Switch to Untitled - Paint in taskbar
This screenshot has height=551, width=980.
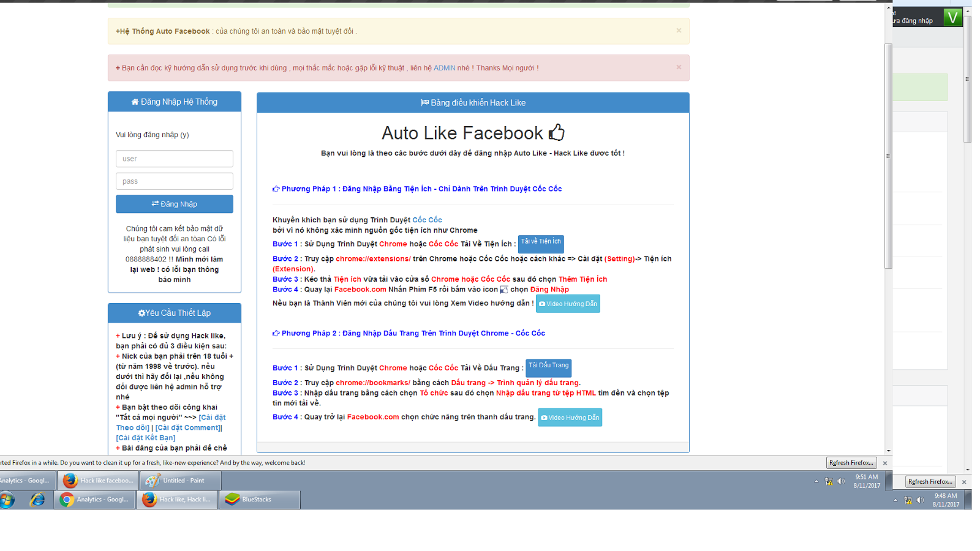[x=181, y=481]
